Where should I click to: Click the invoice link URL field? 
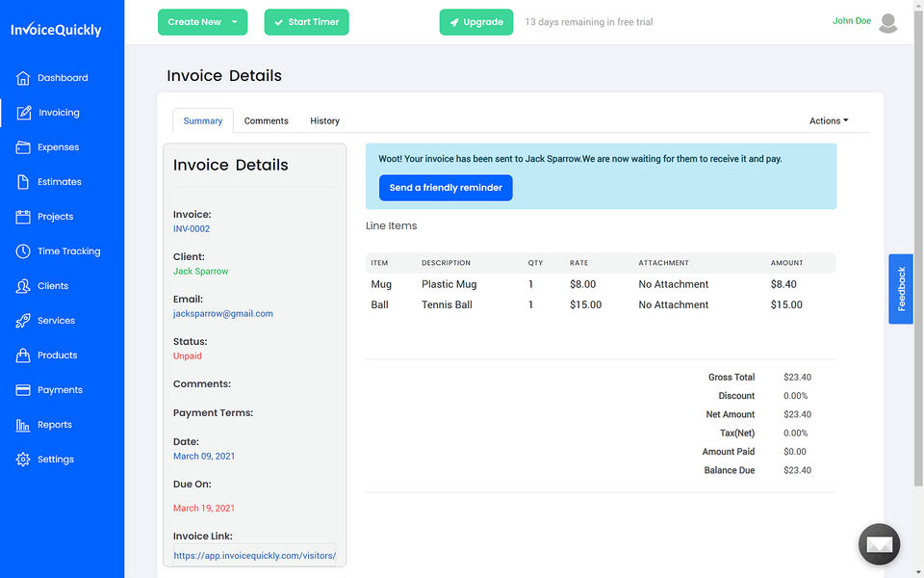(254, 555)
